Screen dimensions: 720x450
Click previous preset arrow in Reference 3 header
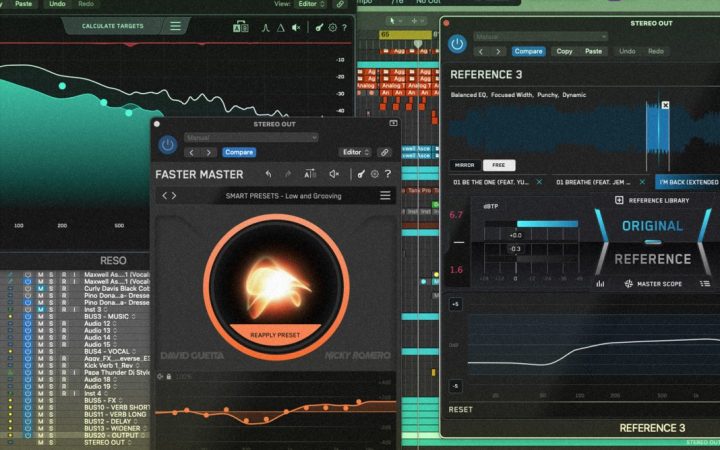481,51
